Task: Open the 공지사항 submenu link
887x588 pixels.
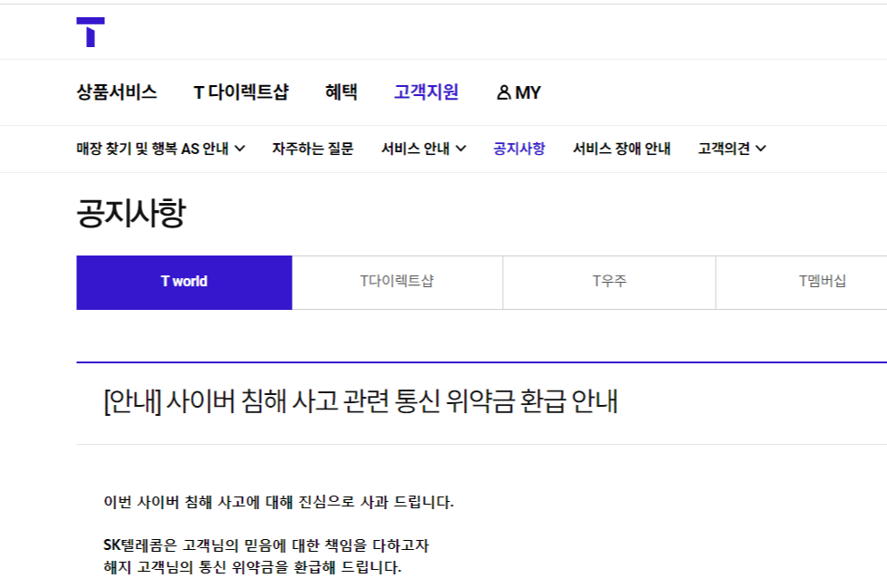Action: tap(519, 149)
